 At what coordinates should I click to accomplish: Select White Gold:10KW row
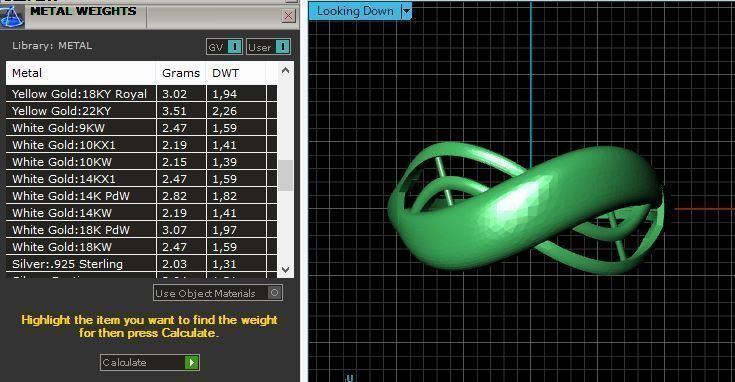click(x=142, y=162)
